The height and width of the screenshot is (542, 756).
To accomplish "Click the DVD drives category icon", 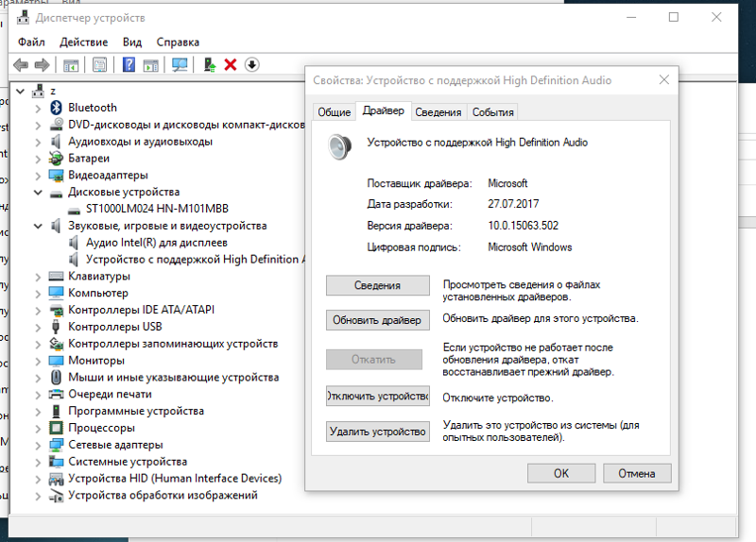I will pyautogui.click(x=56, y=125).
